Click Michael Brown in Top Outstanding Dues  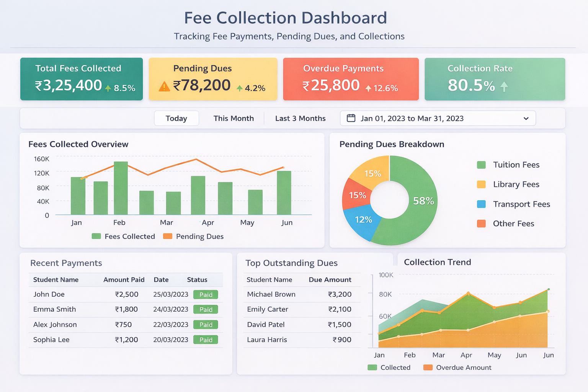(271, 294)
